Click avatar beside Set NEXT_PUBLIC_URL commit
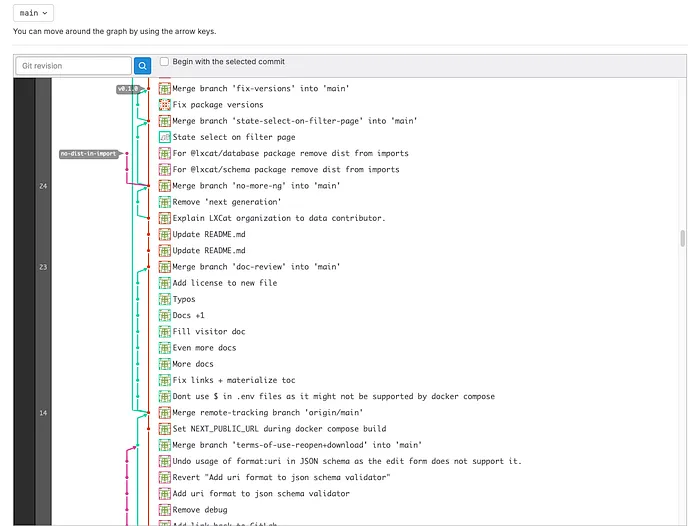 (x=165, y=429)
